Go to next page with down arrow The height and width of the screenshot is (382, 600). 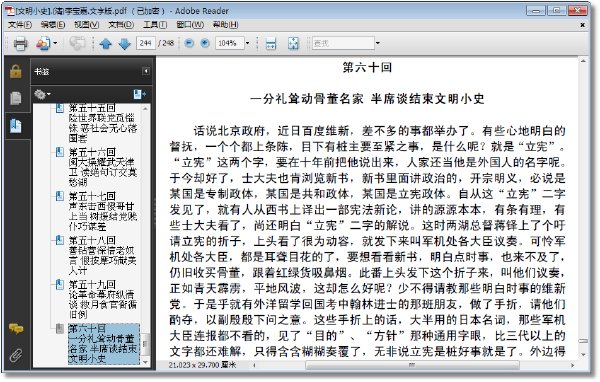[125, 44]
